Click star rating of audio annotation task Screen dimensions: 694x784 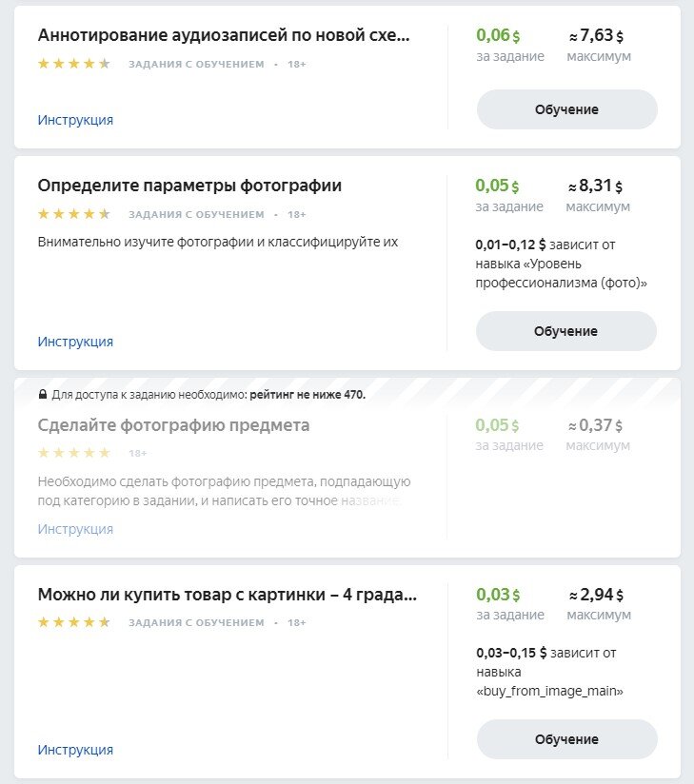click(74, 64)
